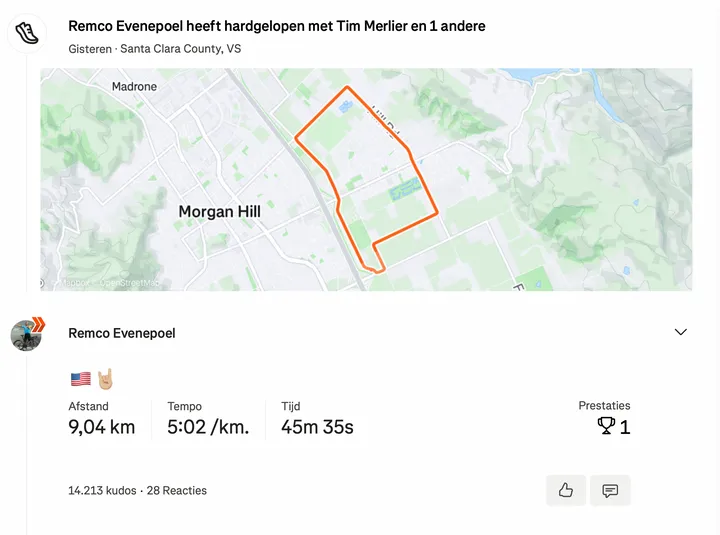Click the running shoe activity icon
720x535 pixels.
28,33
